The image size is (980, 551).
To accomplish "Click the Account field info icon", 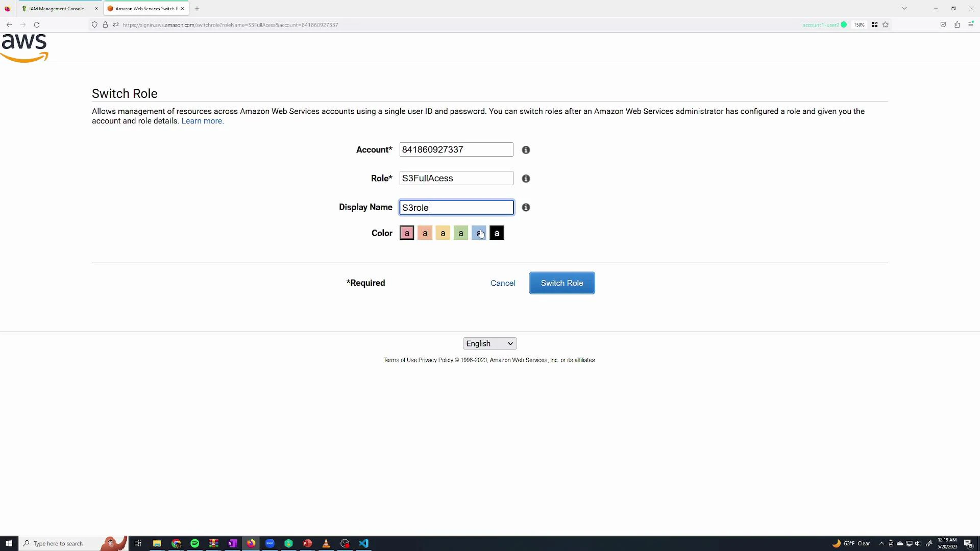I will pos(526,149).
